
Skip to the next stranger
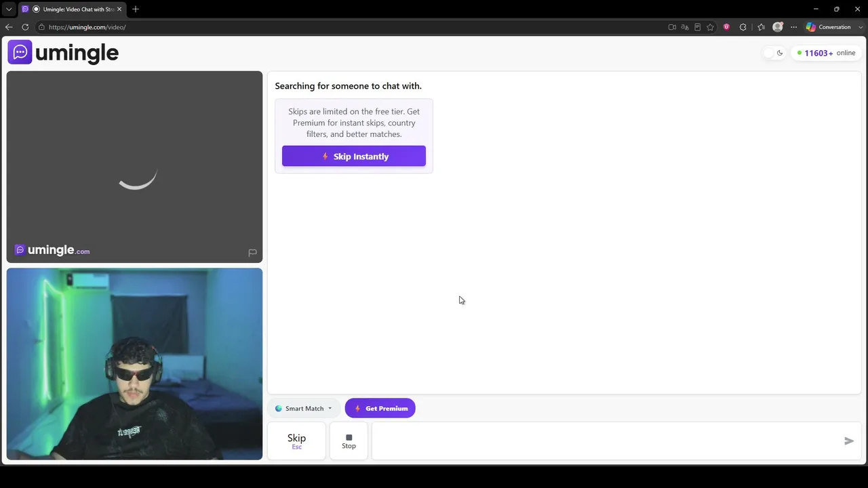tap(296, 441)
